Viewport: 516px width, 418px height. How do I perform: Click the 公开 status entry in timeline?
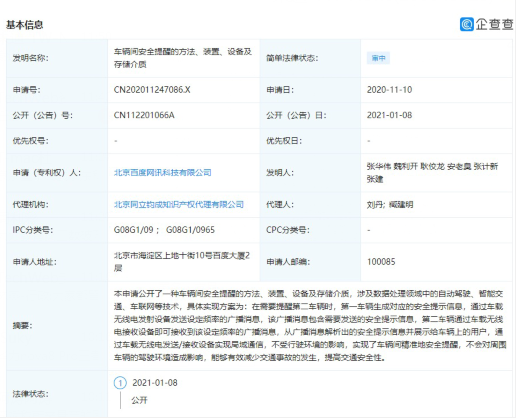point(139,400)
